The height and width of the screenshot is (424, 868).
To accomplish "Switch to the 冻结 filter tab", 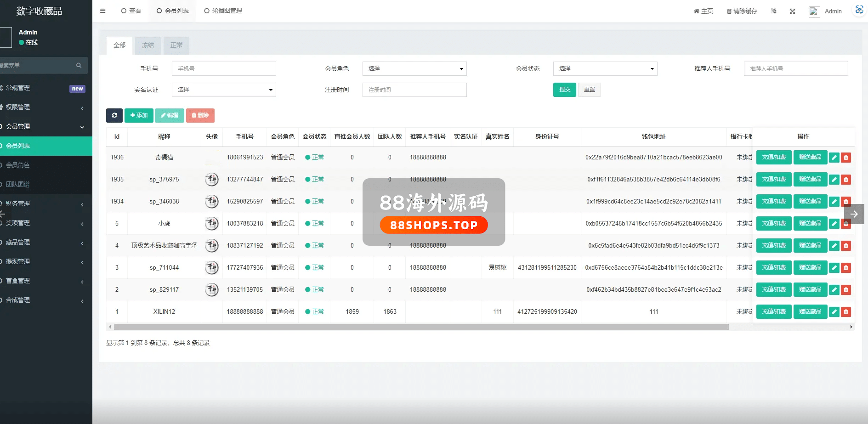I will point(148,45).
